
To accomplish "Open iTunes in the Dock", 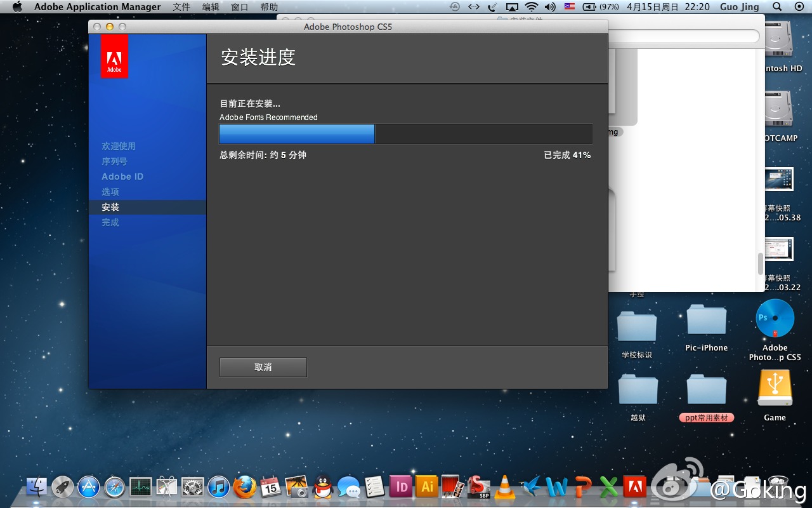I will coord(219,487).
